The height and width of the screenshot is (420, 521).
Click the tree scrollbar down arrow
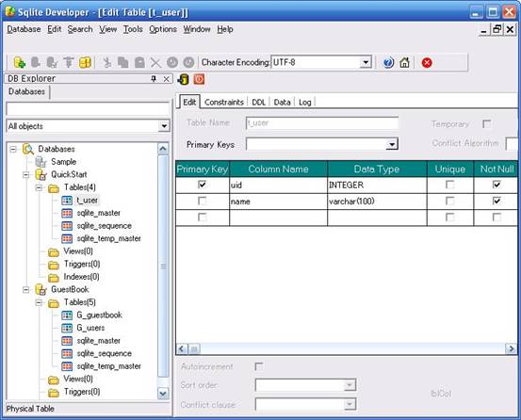tap(163, 394)
